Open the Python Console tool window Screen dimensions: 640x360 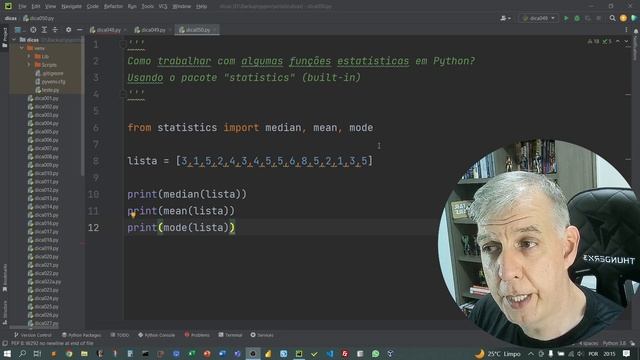coord(156,335)
